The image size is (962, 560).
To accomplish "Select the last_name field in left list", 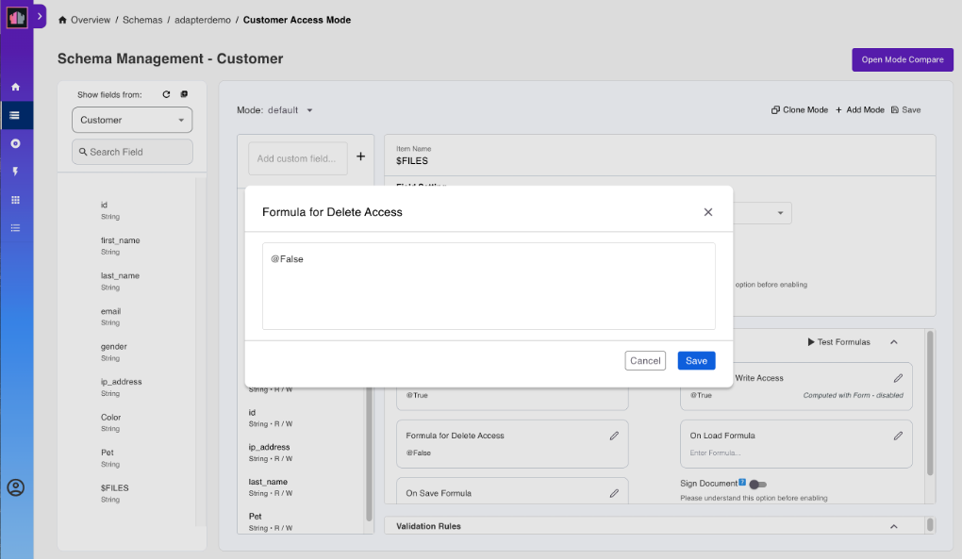I will tap(121, 281).
